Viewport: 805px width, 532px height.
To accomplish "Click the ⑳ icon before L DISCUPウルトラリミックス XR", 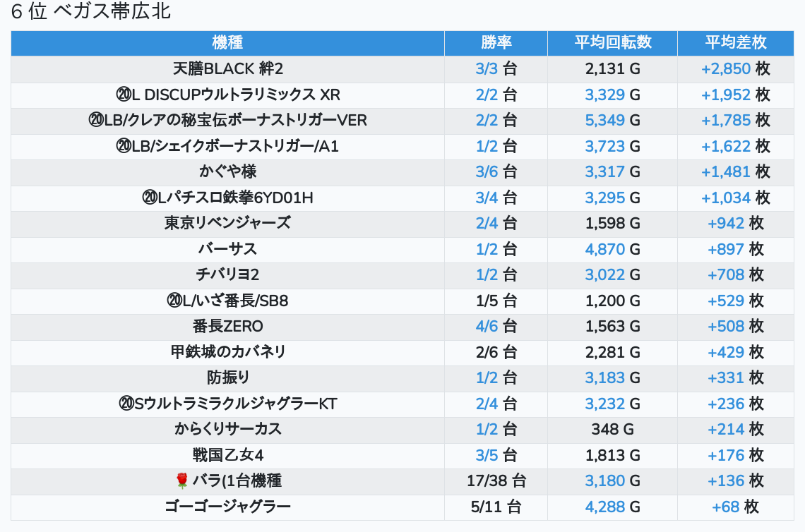I will coord(122,95).
